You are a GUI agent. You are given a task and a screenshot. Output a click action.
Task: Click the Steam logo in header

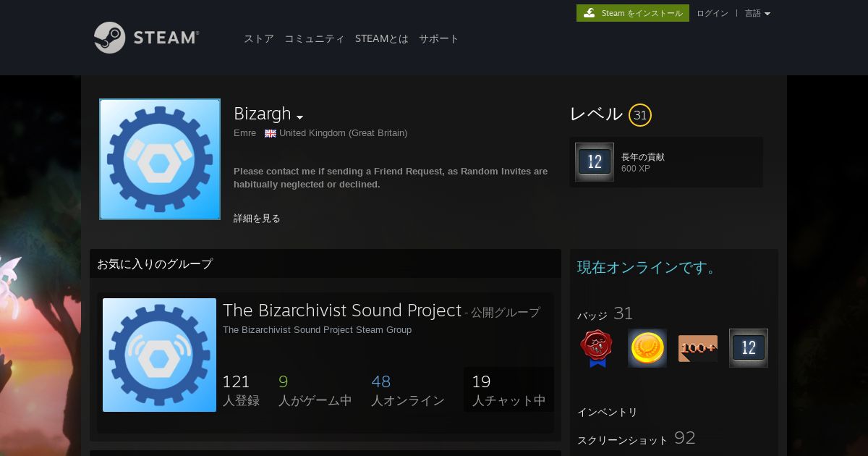(147, 38)
